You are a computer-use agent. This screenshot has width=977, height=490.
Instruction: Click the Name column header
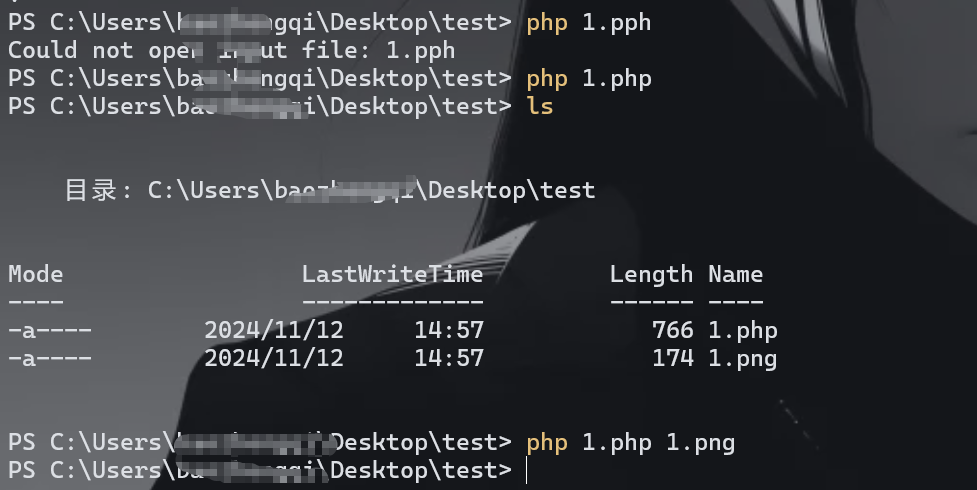coord(735,274)
